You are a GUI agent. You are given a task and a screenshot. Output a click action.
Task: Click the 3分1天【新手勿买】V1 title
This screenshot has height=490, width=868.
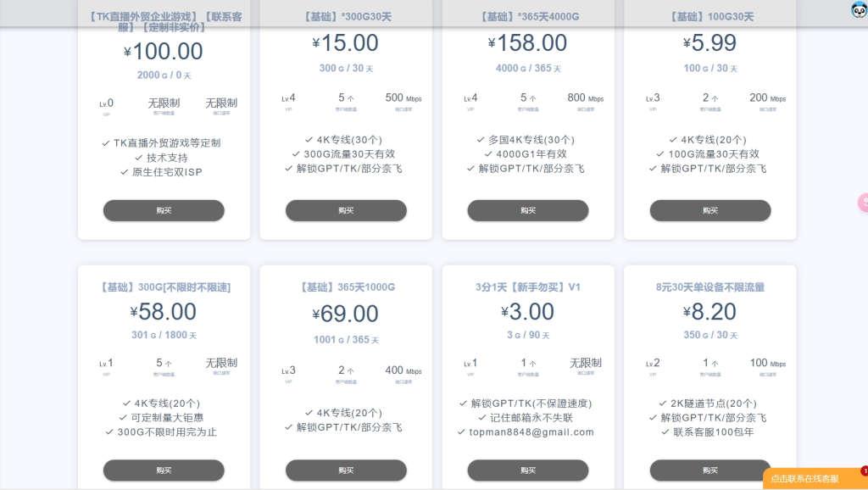[x=528, y=287]
